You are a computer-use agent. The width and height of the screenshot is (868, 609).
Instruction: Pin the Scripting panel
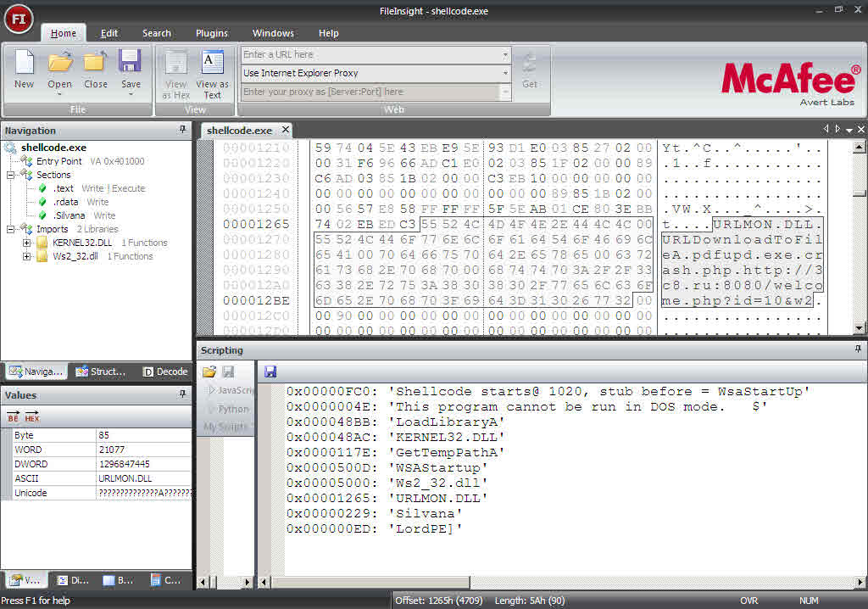[858, 349]
